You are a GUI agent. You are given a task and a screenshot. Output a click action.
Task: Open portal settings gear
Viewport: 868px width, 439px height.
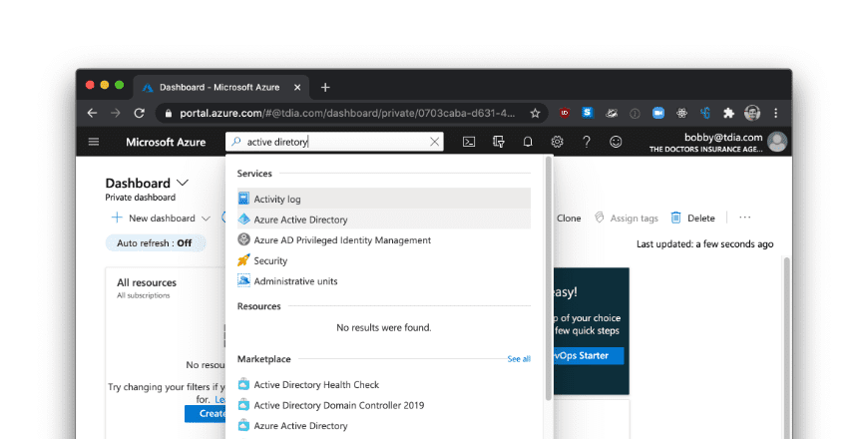click(557, 142)
